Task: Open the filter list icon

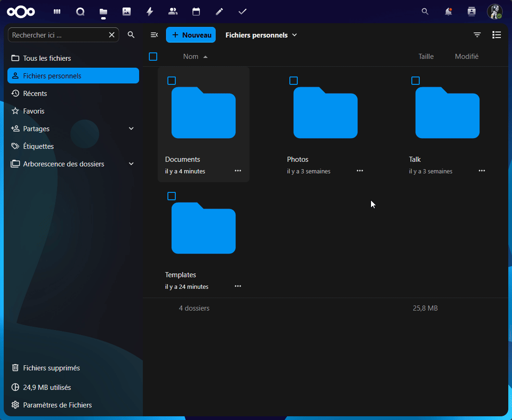Action: coord(477,35)
